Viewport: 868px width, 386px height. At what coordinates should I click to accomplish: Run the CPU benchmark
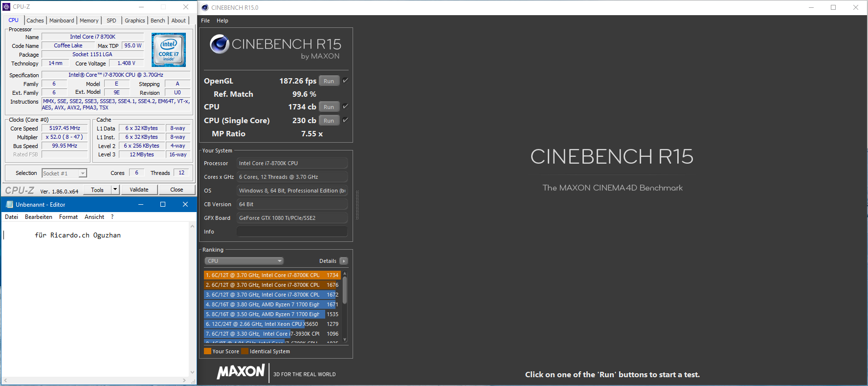coord(329,107)
